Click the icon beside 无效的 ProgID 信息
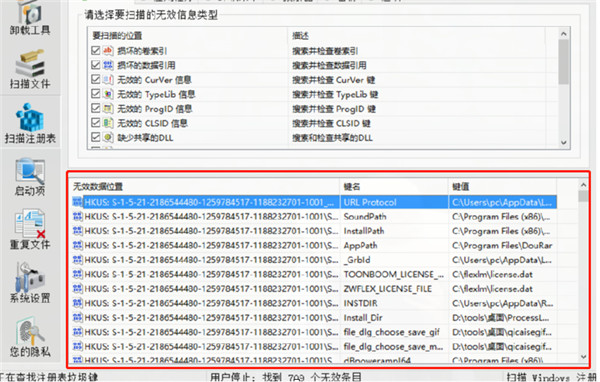The width and height of the screenshot is (600, 382). tap(108, 108)
